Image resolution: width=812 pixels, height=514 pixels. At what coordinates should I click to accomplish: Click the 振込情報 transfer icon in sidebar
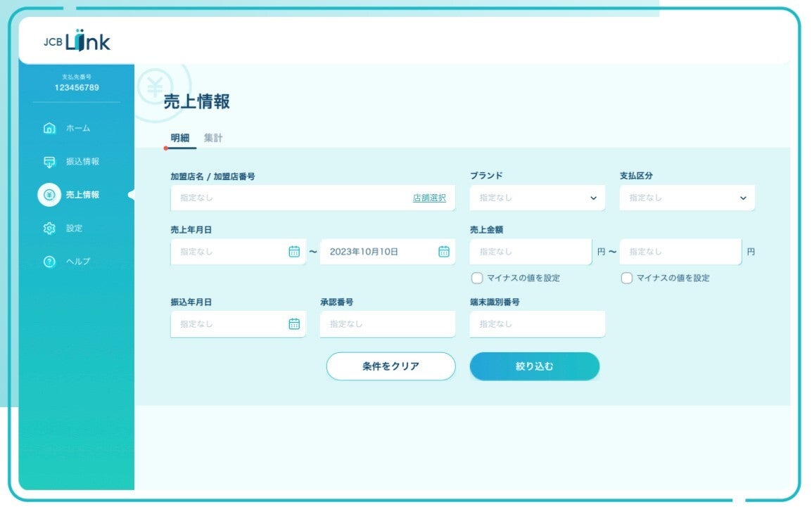(49, 162)
